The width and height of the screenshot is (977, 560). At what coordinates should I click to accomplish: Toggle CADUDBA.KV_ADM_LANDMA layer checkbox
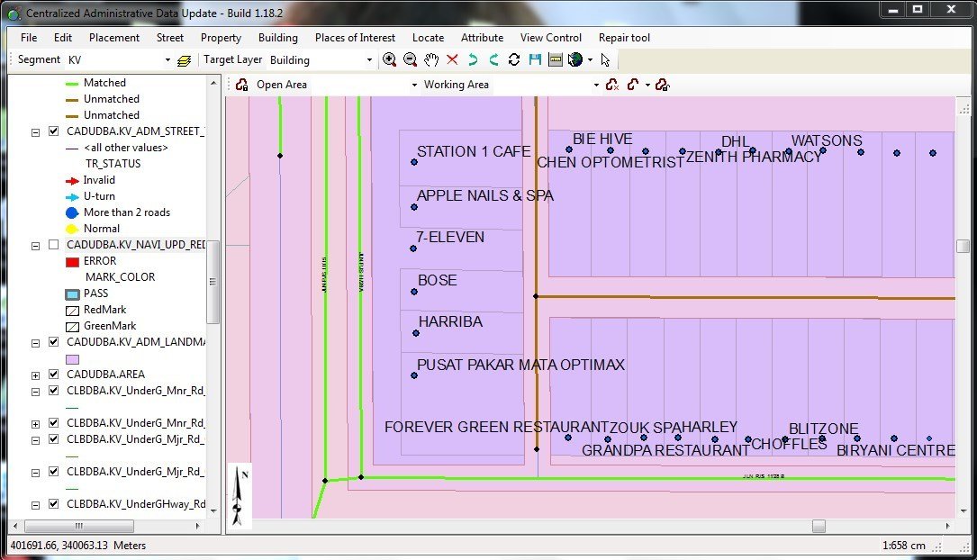point(54,342)
